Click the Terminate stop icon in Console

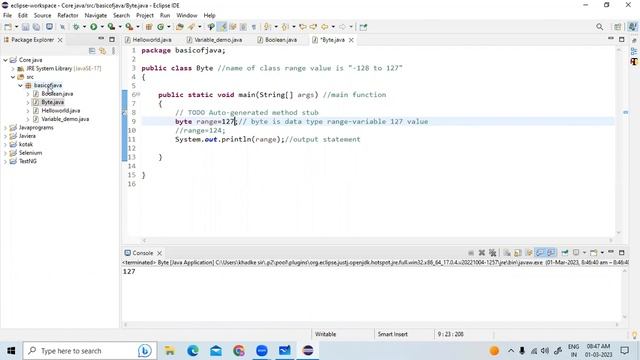(x=471, y=253)
